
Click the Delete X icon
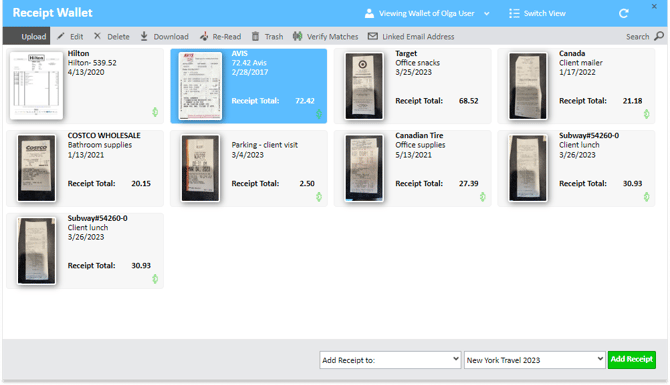(x=97, y=36)
